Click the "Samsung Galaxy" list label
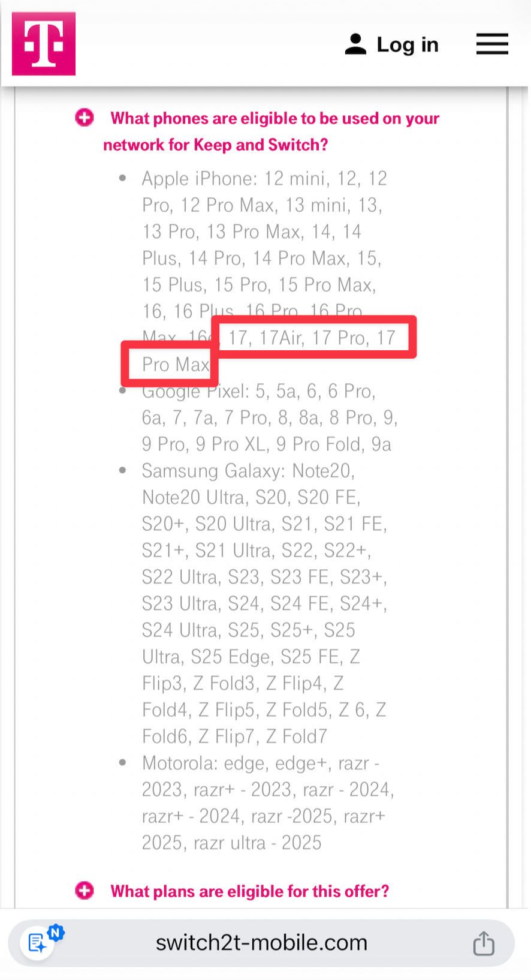The height and width of the screenshot is (980, 531). click(x=213, y=471)
